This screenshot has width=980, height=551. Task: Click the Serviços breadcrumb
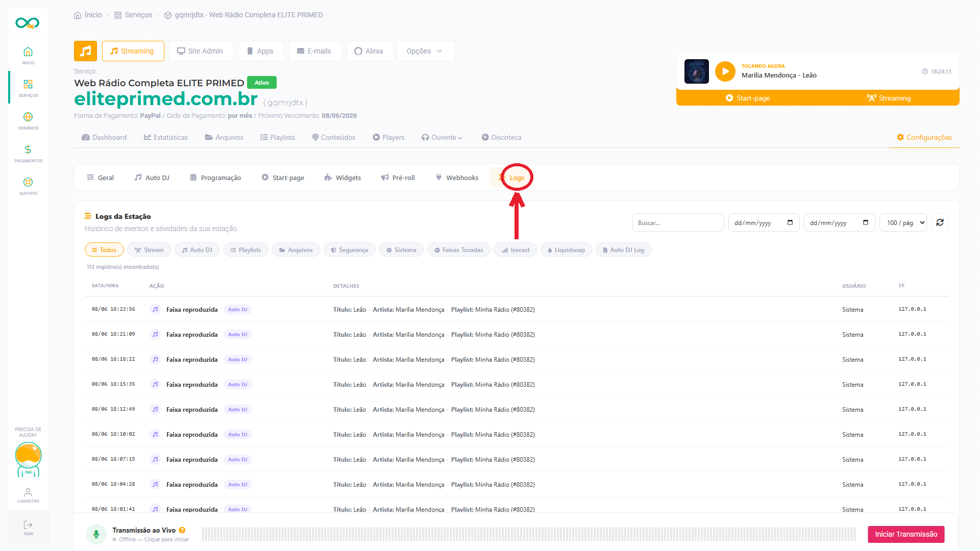click(133, 15)
